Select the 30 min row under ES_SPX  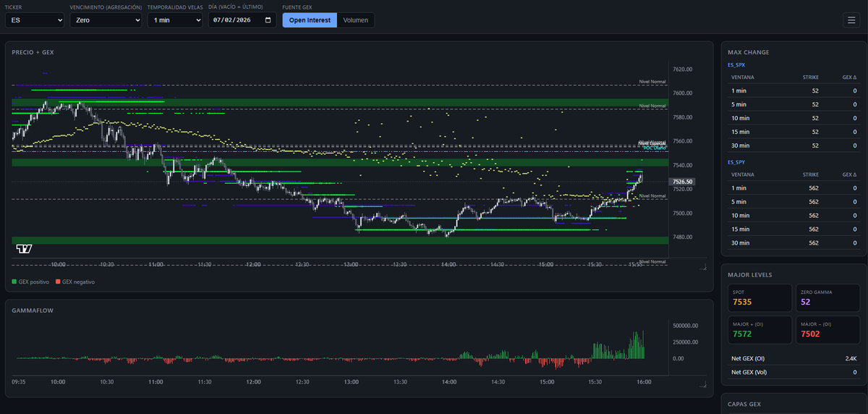click(793, 145)
